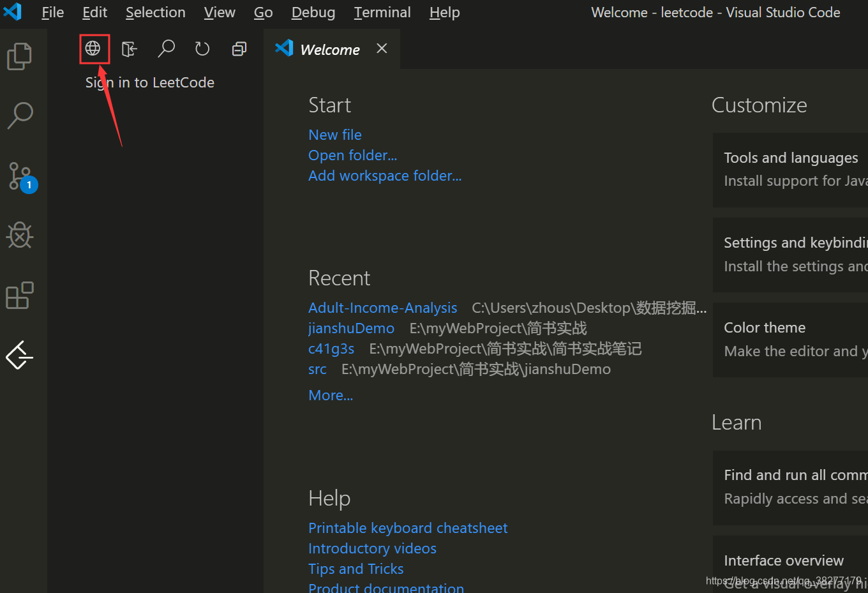Open the Debug view
The image size is (868, 593).
point(19,235)
